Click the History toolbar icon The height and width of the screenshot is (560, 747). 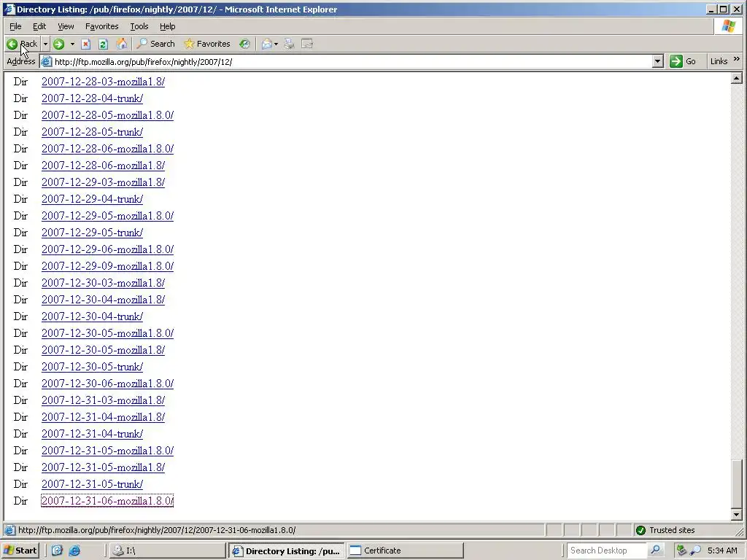click(x=244, y=44)
